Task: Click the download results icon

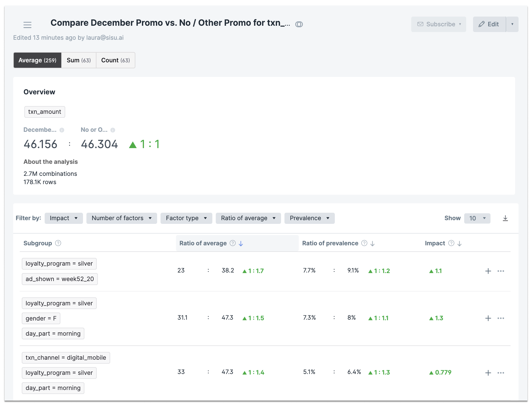Action: [505, 218]
